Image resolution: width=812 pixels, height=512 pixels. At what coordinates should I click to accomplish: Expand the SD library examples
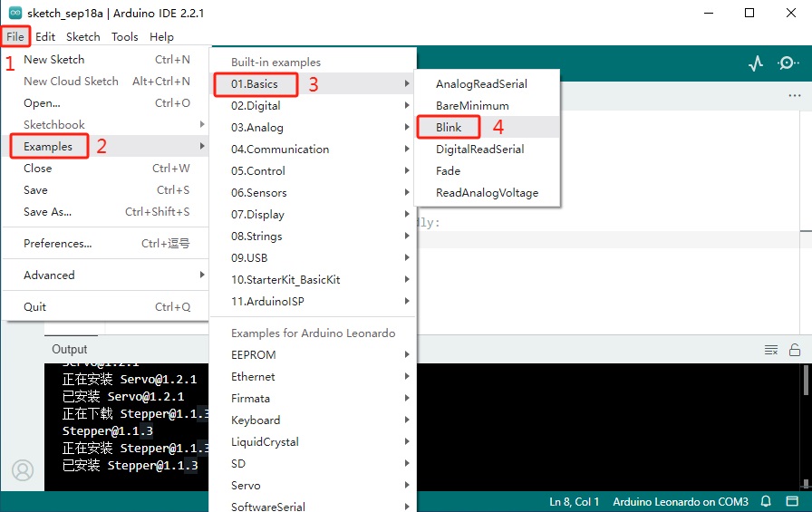click(313, 463)
